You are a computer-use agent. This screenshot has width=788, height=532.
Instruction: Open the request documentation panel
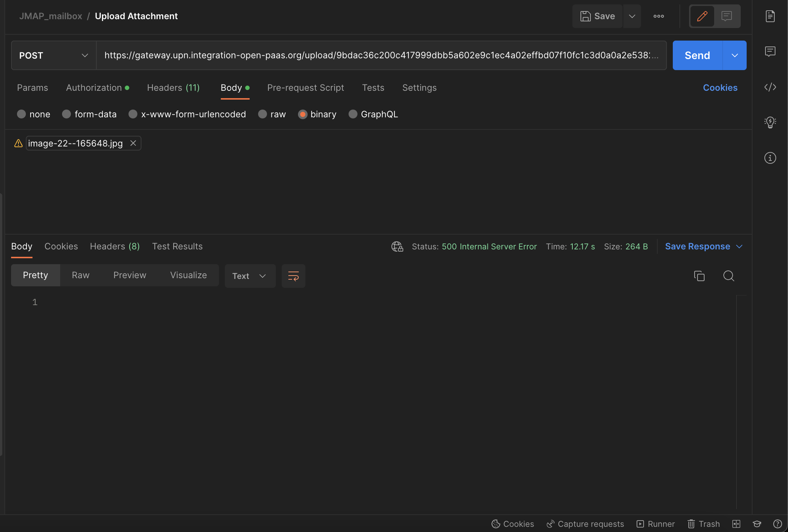770,16
